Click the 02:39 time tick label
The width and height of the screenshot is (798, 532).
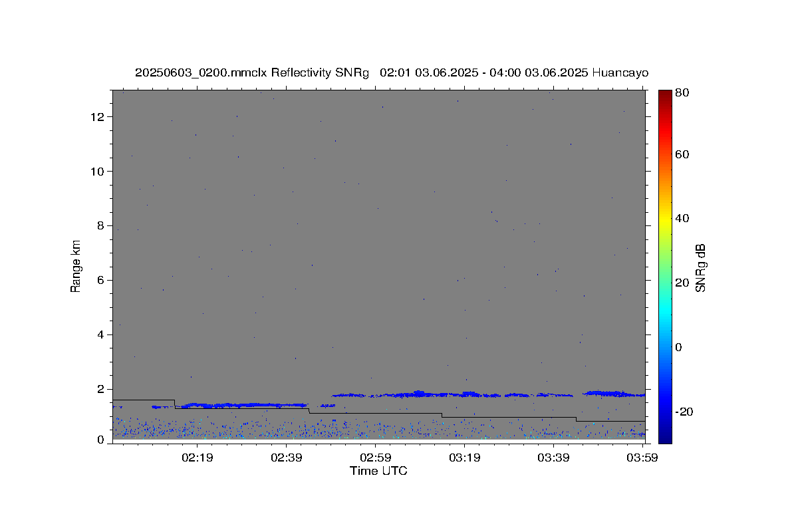click(287, 458)
